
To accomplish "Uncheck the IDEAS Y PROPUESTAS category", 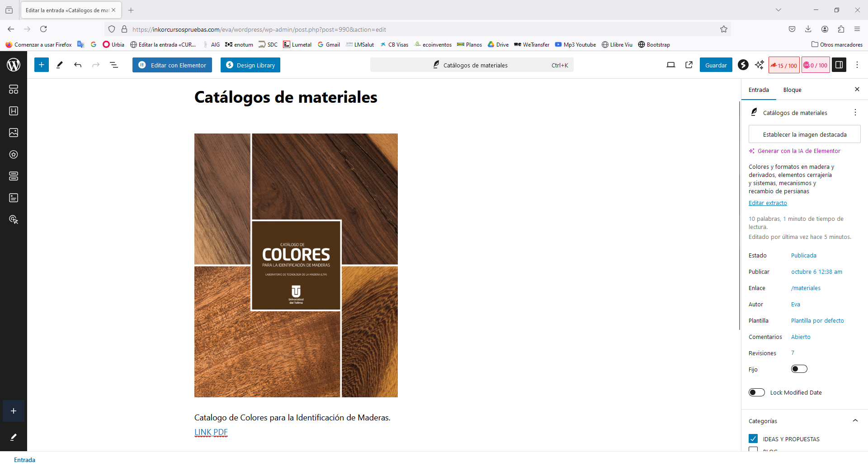I will (x=753, y=438).
